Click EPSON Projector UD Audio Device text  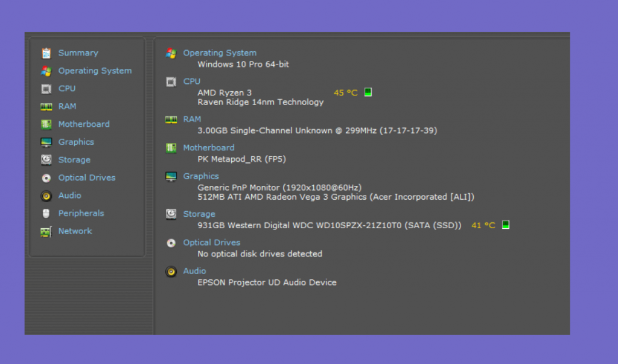pyautogui.click(x=267, y=283)
